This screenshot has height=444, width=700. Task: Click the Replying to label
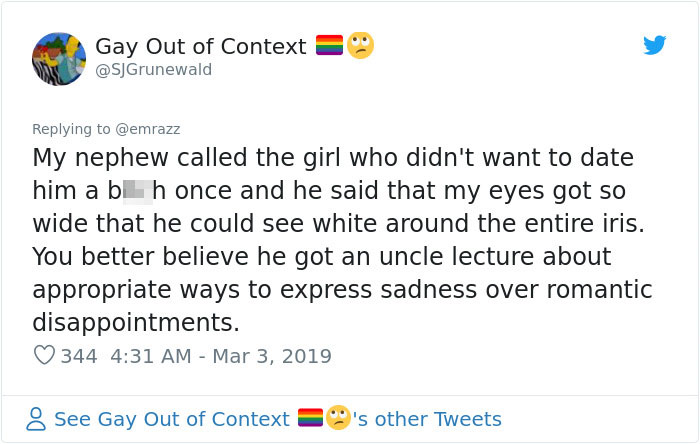tap(71, 129)
